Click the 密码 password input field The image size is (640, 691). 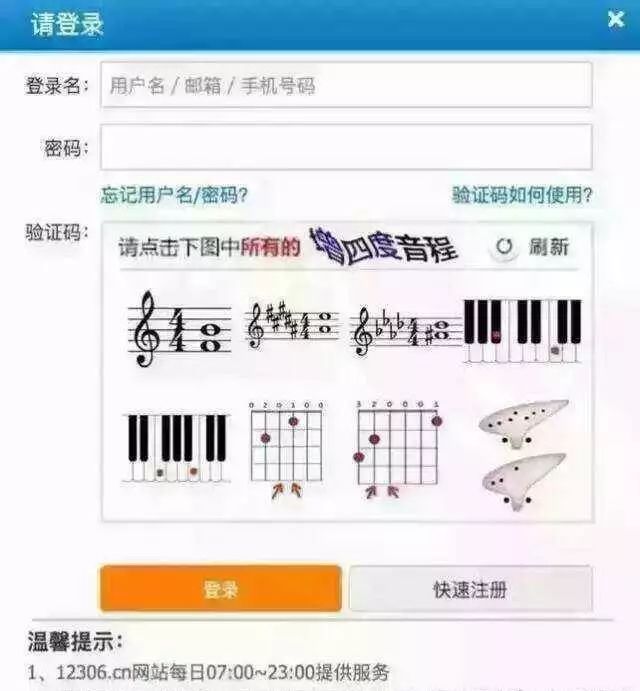pos(346,147)
